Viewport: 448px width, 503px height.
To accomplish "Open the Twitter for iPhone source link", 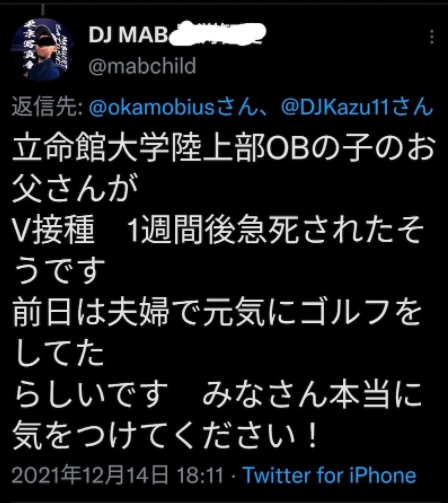I will (330, 475).
